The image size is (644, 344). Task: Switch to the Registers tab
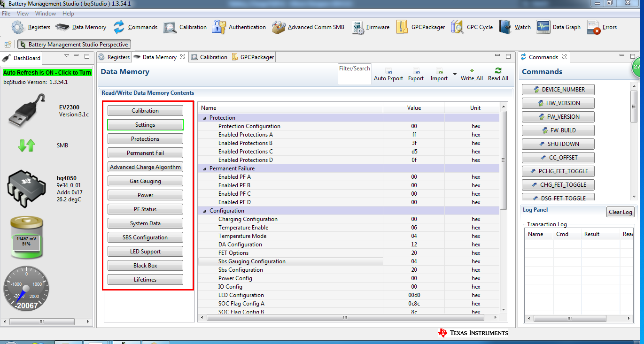pyautogui.click(x=114, y=57)
